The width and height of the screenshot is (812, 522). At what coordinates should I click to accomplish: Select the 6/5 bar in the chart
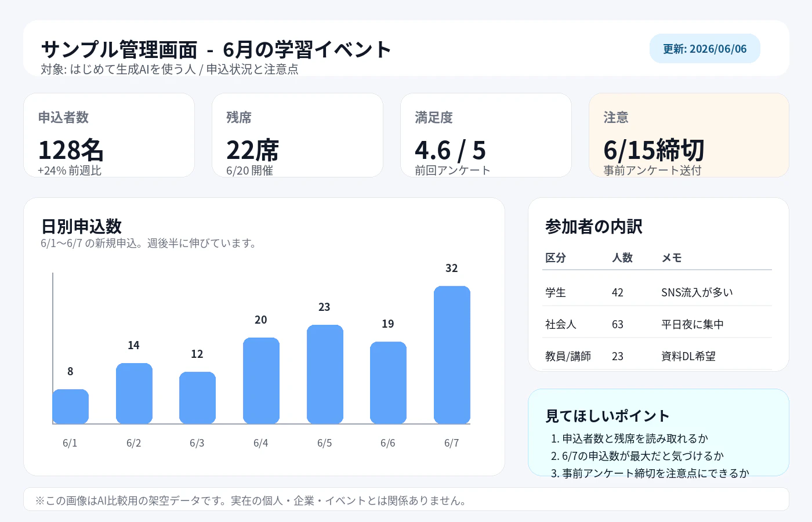pos(325,374)
